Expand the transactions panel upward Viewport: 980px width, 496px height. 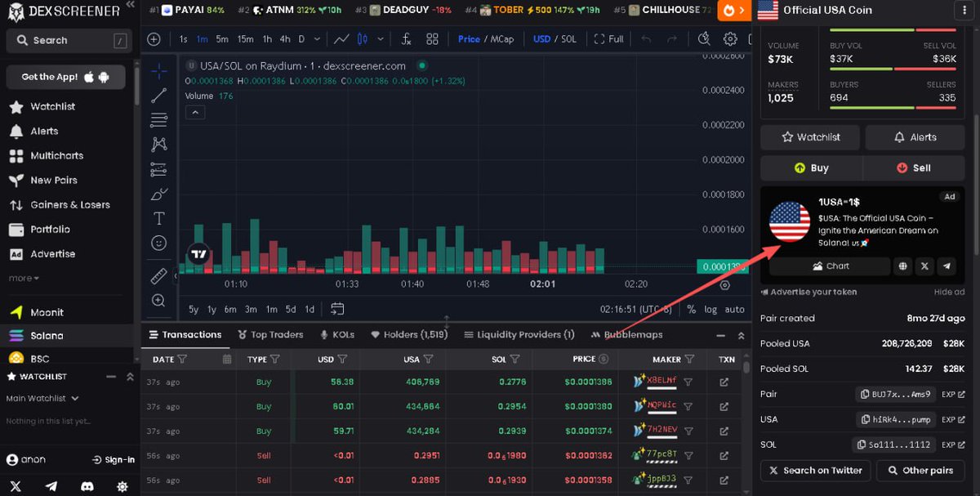[742, 335]
